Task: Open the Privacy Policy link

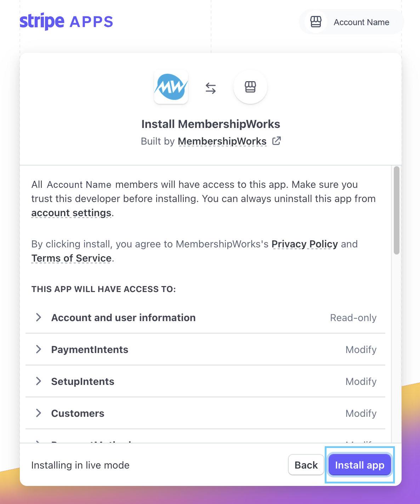Action: [x=305, y=244]
